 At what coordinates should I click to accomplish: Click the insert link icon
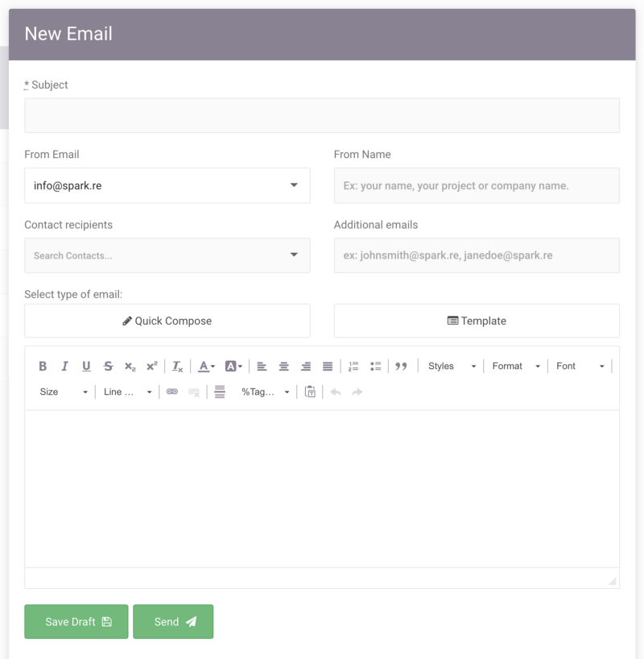tap(171, 392)
